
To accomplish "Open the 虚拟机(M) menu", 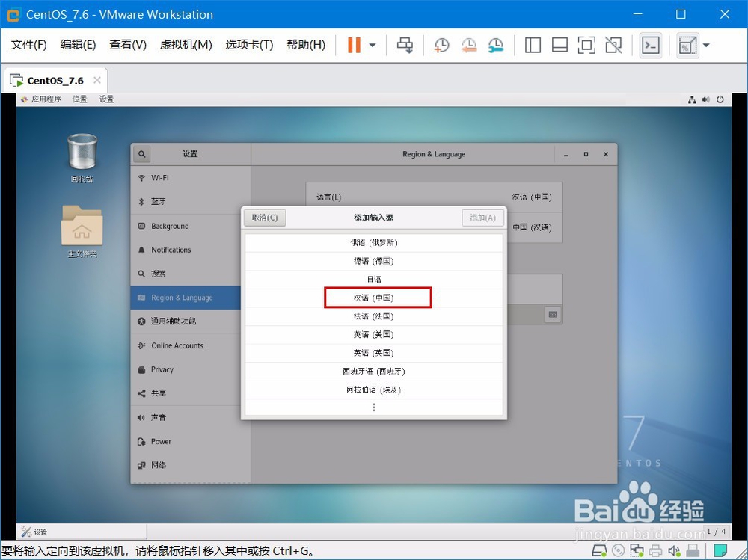I will 186,45.
